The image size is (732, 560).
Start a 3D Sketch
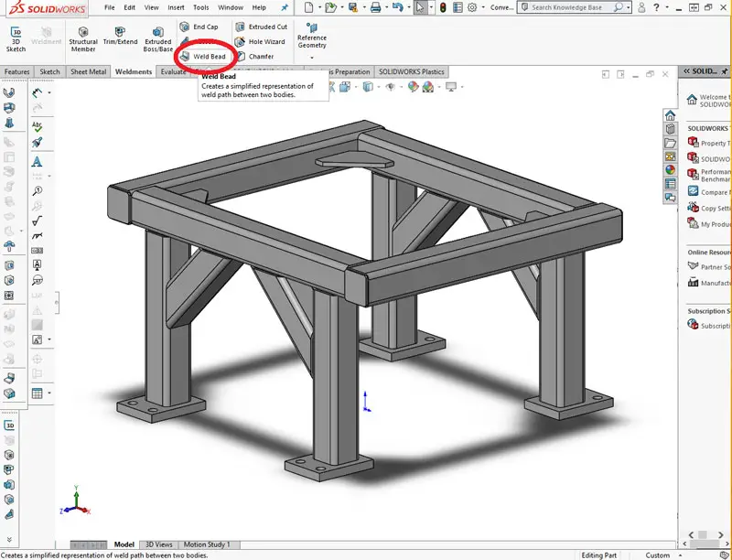tap(16, 38)
